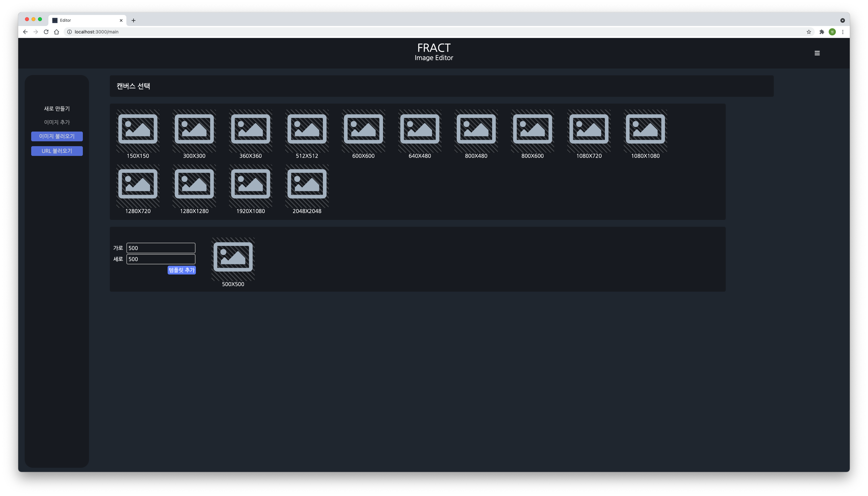Open the browser extensions puzzle icon
The image size is (868, 496).
point(822,32)
